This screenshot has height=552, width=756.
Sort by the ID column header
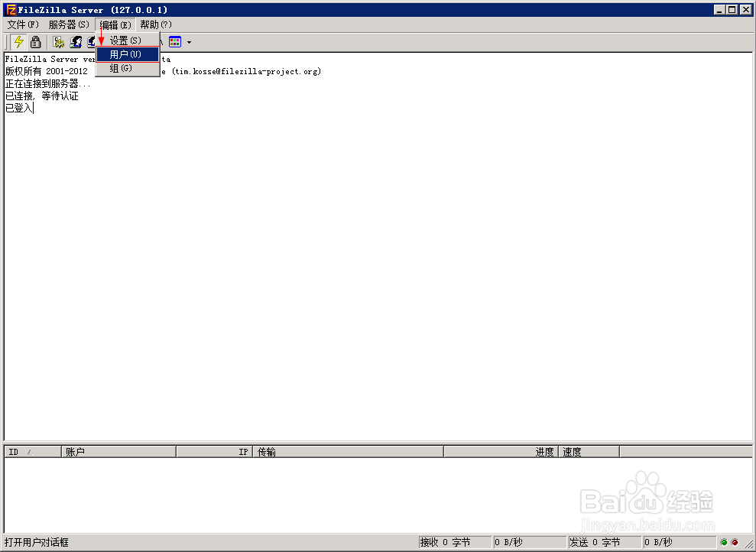(33, 452)
